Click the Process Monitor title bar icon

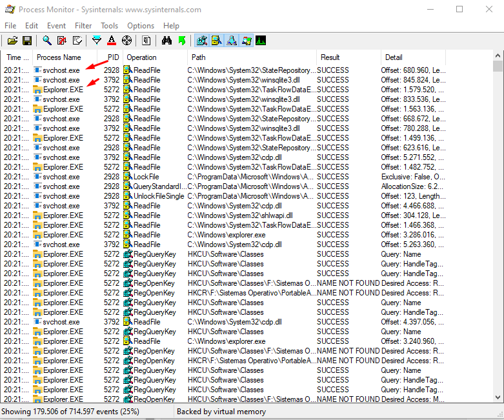10,9
